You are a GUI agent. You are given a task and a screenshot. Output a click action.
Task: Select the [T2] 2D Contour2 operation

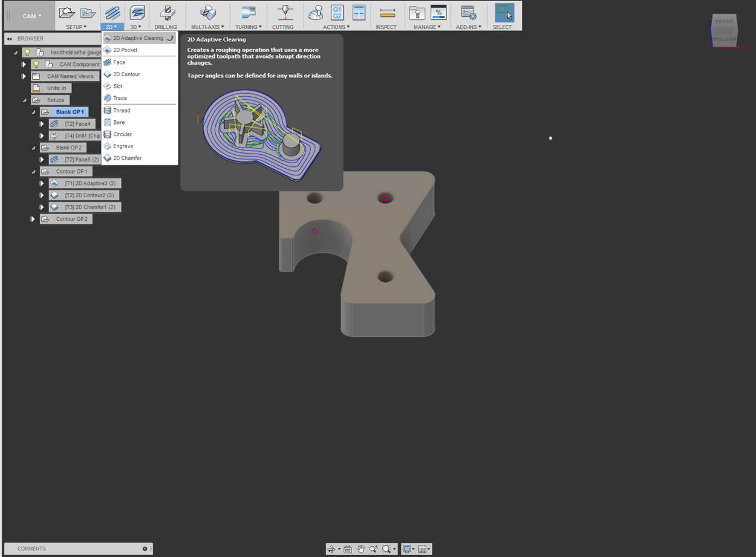click(x=89, y=195)
